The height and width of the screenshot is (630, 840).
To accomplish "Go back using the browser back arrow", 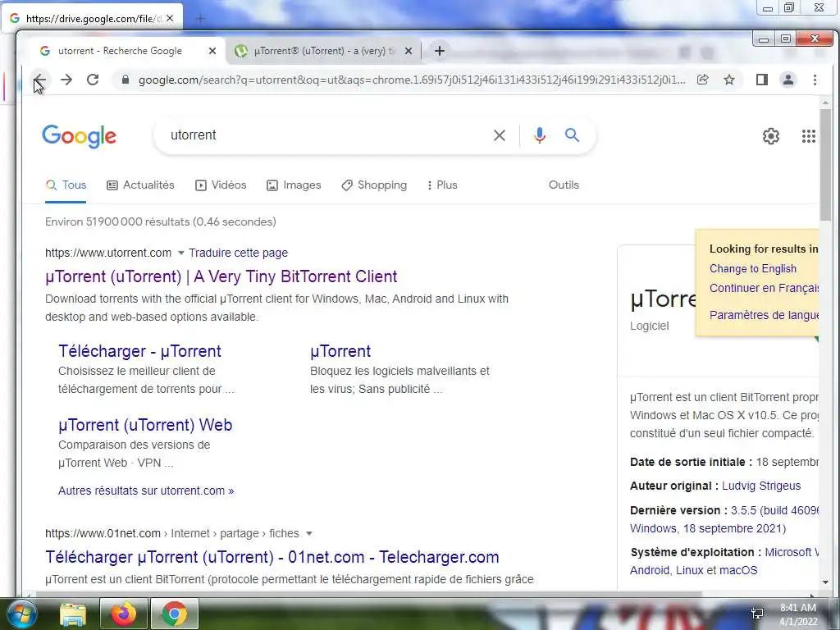I will tap(40, 80).
